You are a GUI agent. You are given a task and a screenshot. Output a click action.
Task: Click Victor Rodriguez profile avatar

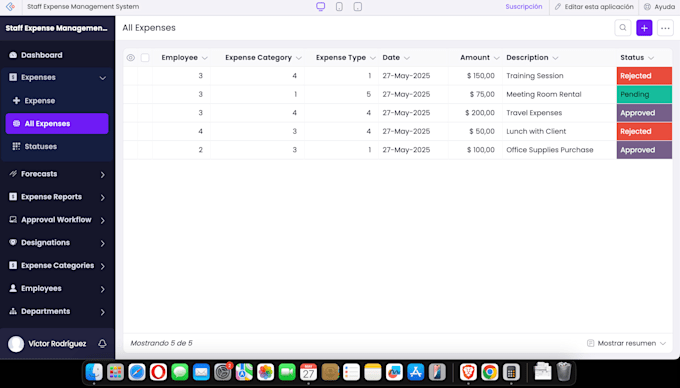(16, 344)
